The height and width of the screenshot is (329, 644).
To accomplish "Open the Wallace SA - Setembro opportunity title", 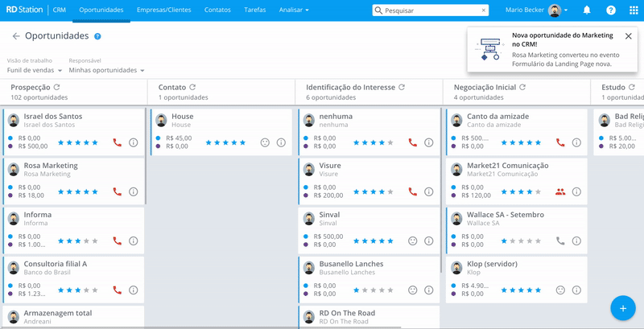I will 506,215.
